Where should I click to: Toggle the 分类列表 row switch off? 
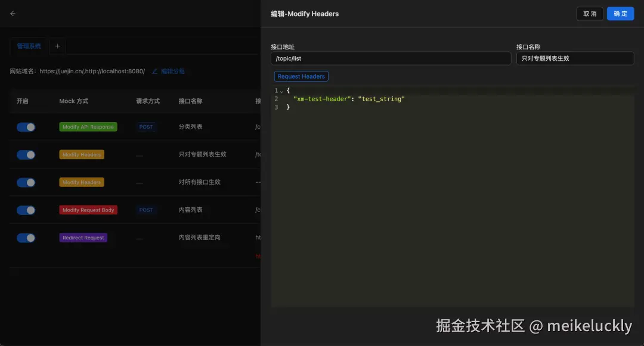pyautogui.click(x=26, y=127)
